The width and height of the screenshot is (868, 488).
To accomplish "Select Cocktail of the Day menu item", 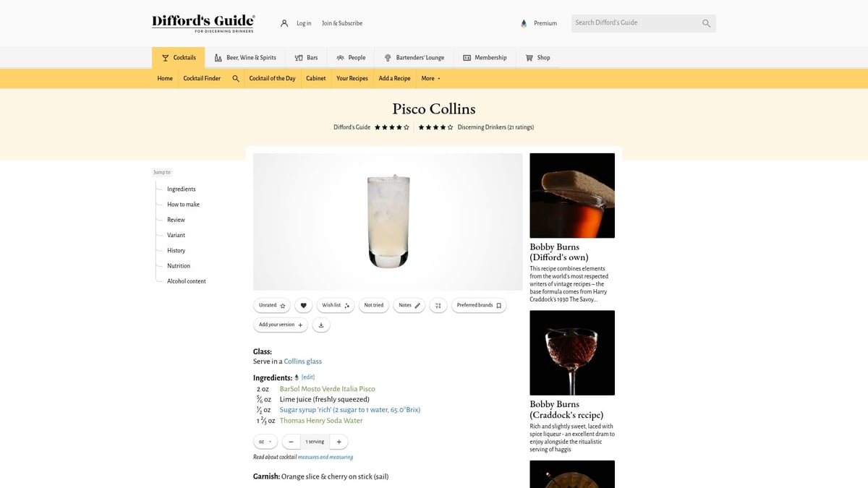I will (272, 78).
